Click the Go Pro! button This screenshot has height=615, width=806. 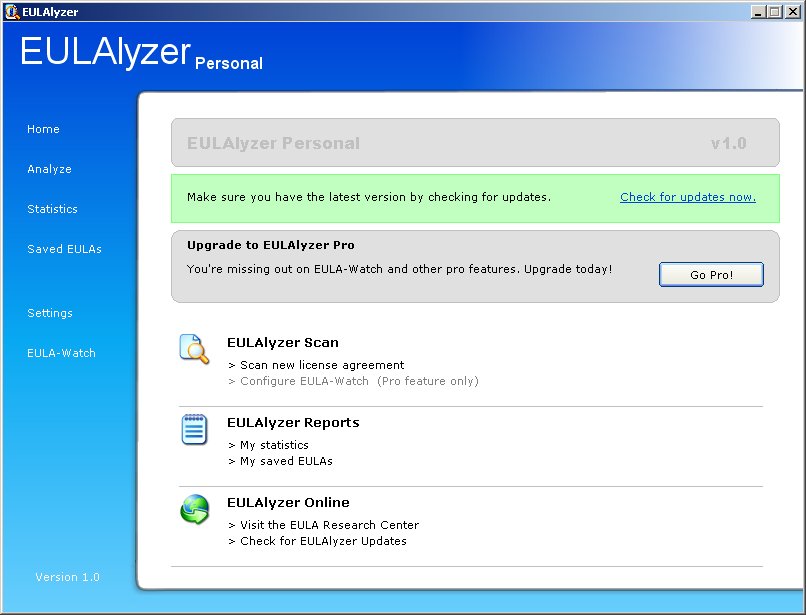click(711, 275)
